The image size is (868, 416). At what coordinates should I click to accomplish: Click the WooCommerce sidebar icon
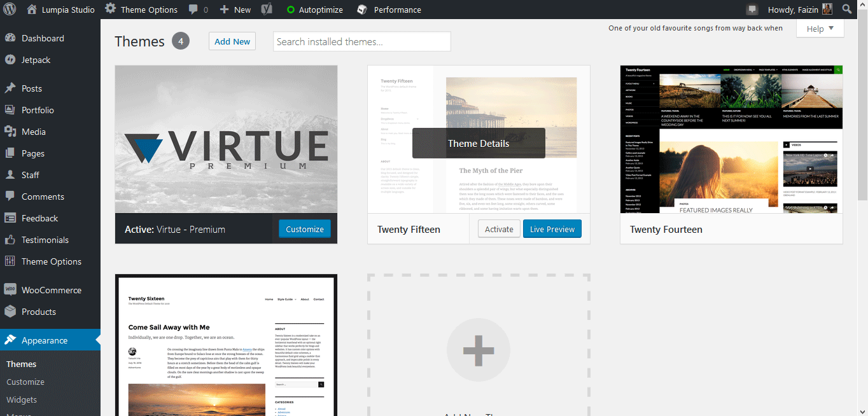click(10, 290)
